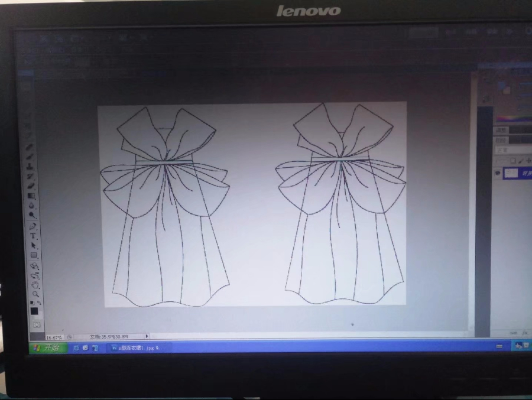Hide the background layer using eye icon
The width and height of the screenshot is (532, 400).
point(498,173)
